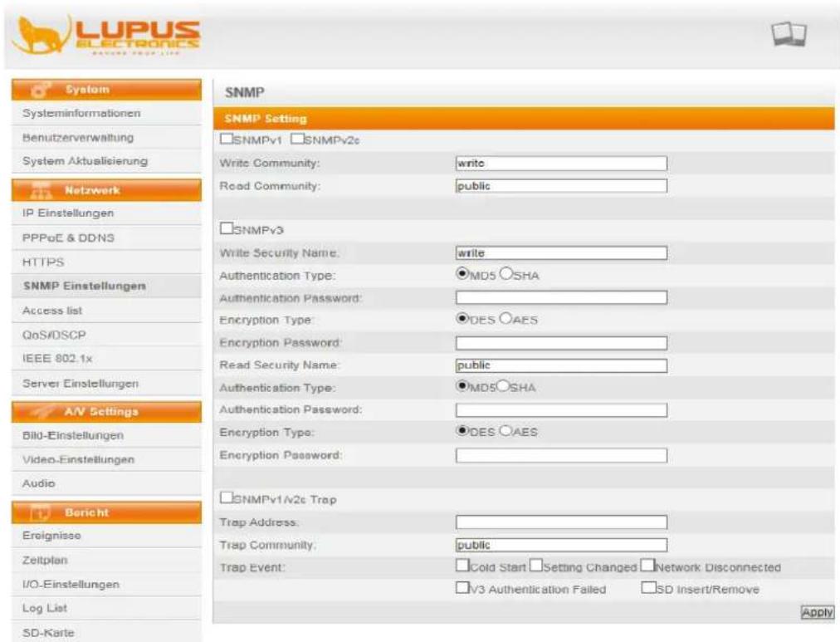The image size is (840, 642).
Task: Click the Write Community input field
Action: pyautogui.click(x=561, y=164)
